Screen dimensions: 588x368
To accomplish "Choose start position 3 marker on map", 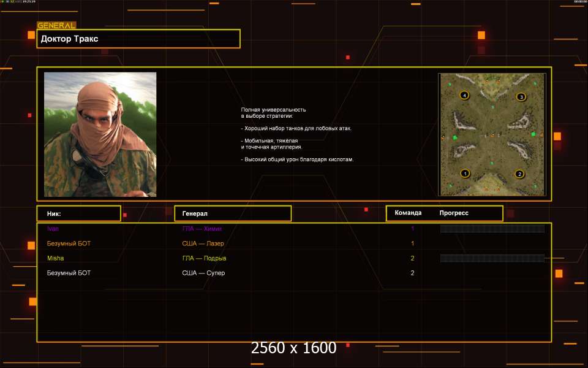I will [521, 96].
